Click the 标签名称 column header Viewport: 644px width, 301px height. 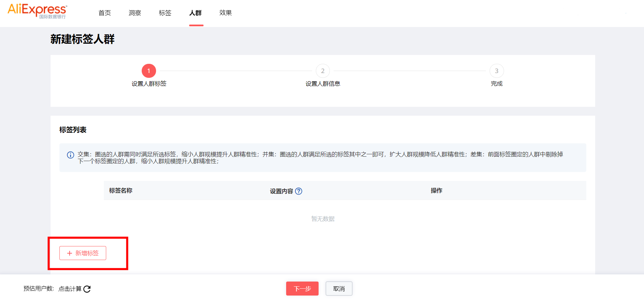(121, 190)
